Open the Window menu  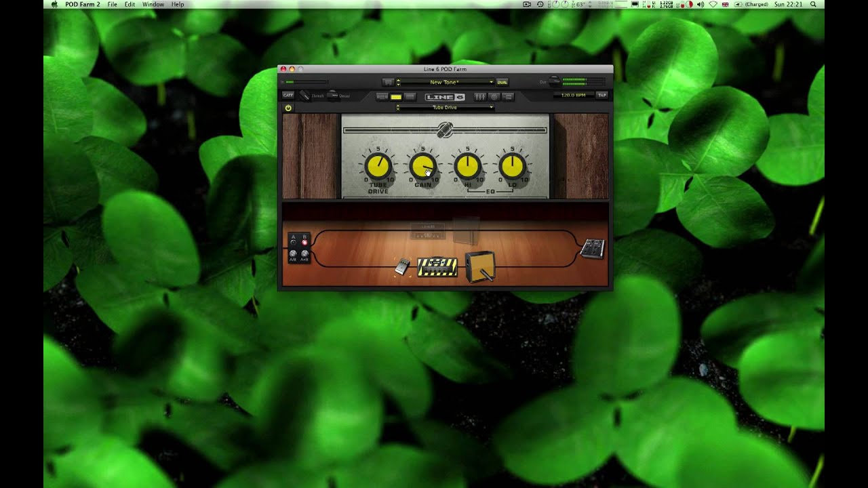(x=153, y=4)
